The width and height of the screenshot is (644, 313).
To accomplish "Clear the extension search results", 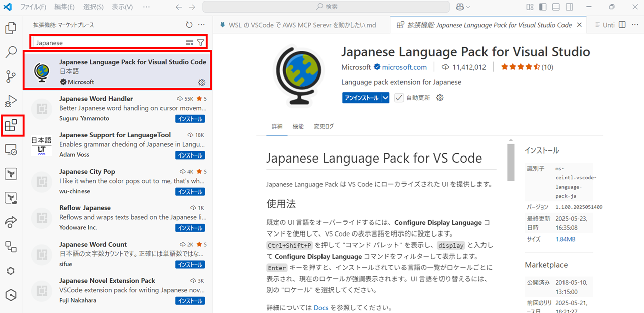I will [189, 43].
